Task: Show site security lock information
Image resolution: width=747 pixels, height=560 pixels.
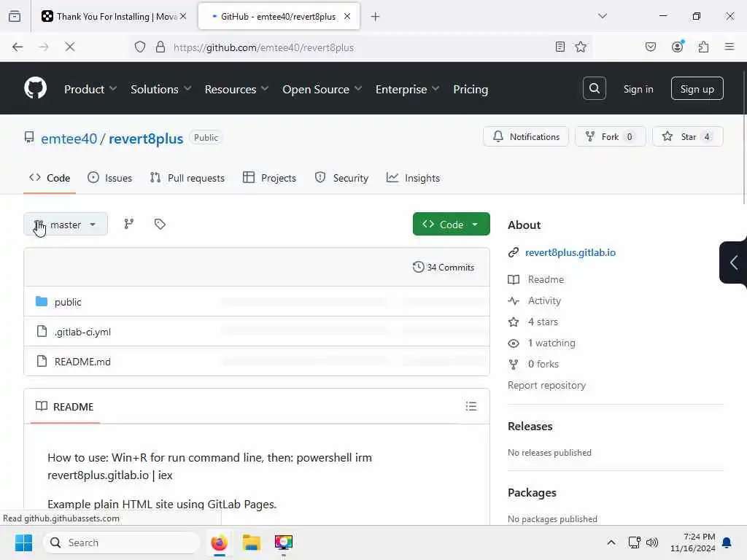Action: (x=160, y=47)
